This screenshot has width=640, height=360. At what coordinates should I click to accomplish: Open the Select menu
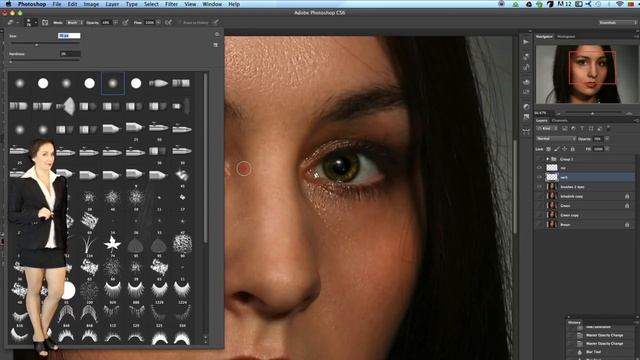[x=151, y=4]
